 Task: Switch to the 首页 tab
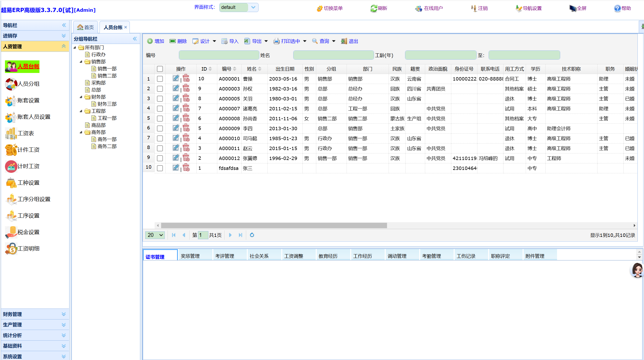[x=86, y=27]
